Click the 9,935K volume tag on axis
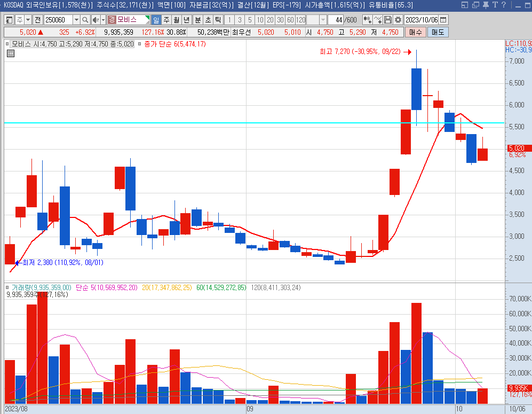The width and height of the screenshot is (532, 414). (x=519, y=388)
